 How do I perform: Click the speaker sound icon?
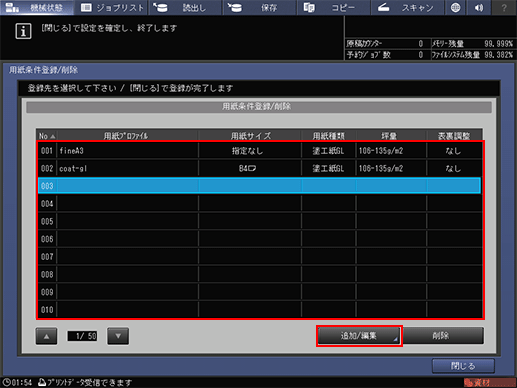pyautogui.click(x=479, y=7)
